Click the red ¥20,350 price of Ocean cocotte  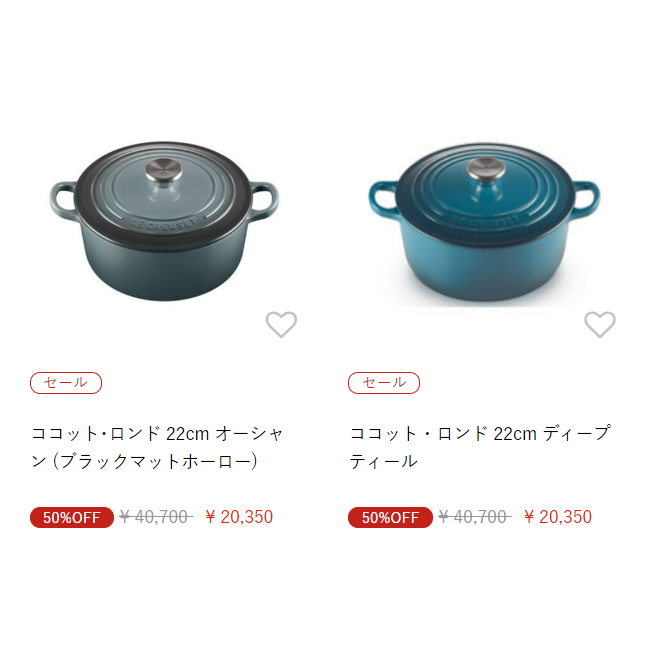coord(239,517)
